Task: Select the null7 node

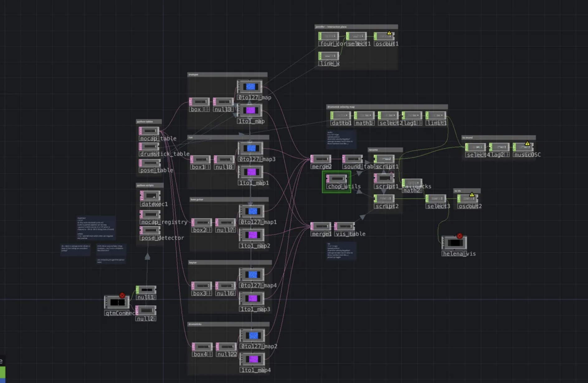Action: [225, 222]
